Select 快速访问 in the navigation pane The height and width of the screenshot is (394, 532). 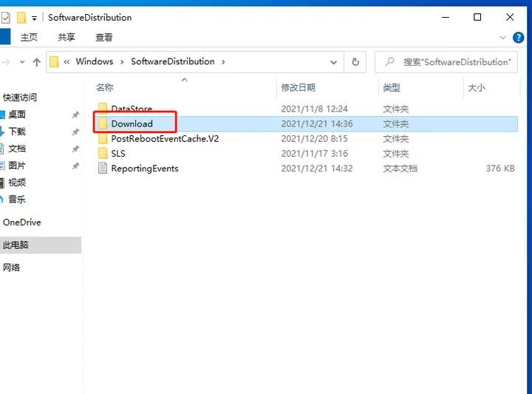(20, 98)
